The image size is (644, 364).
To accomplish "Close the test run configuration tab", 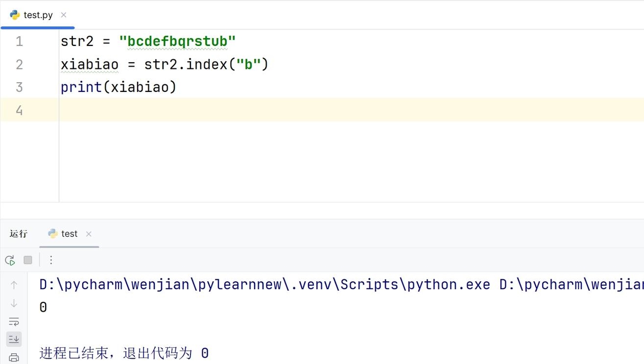I will point(89,234).
